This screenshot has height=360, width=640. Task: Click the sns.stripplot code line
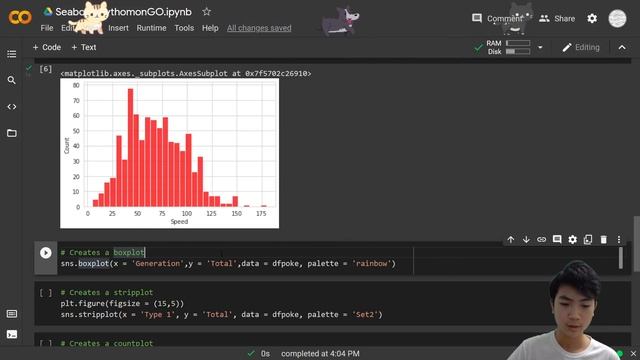221,315
